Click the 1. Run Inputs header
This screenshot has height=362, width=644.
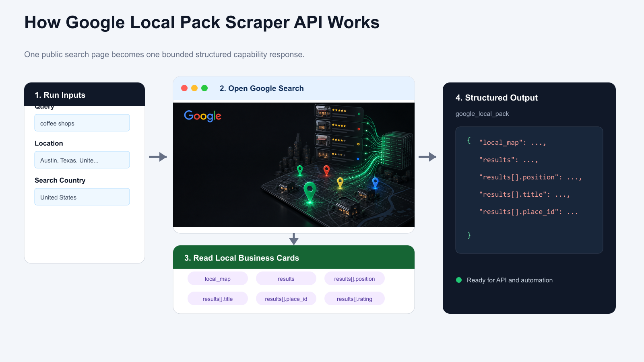click(85, 95)
